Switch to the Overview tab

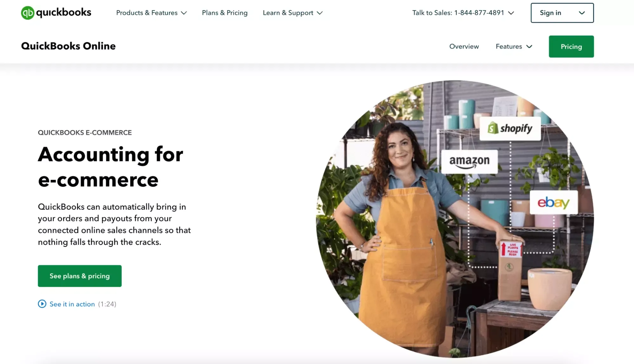coord(464,46)
